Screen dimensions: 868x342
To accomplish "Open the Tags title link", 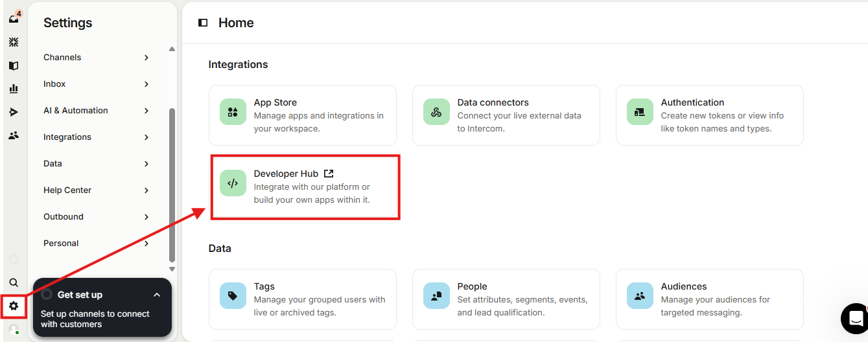I will point(264,286).
